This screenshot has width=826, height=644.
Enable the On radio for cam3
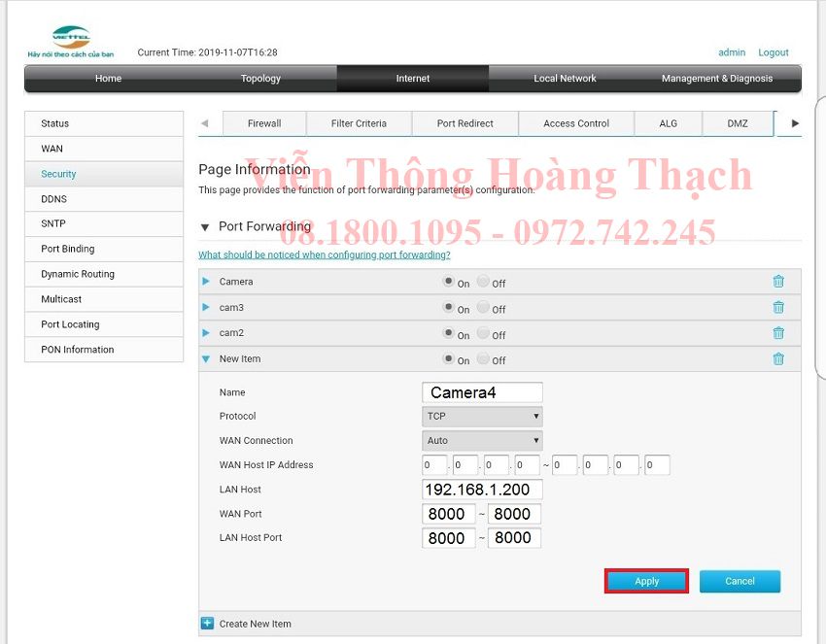(450, 308)
